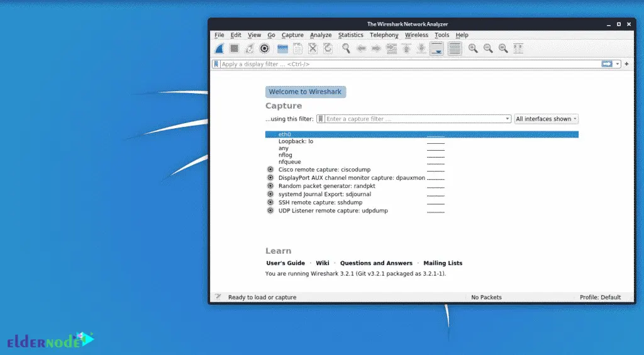
Task: Open settings gear beside ciscodump
Action: tap(270, 170)
